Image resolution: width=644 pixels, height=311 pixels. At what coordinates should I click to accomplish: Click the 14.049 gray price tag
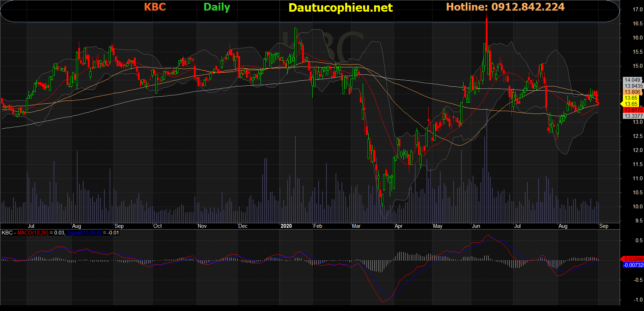(x=632, y=80)
